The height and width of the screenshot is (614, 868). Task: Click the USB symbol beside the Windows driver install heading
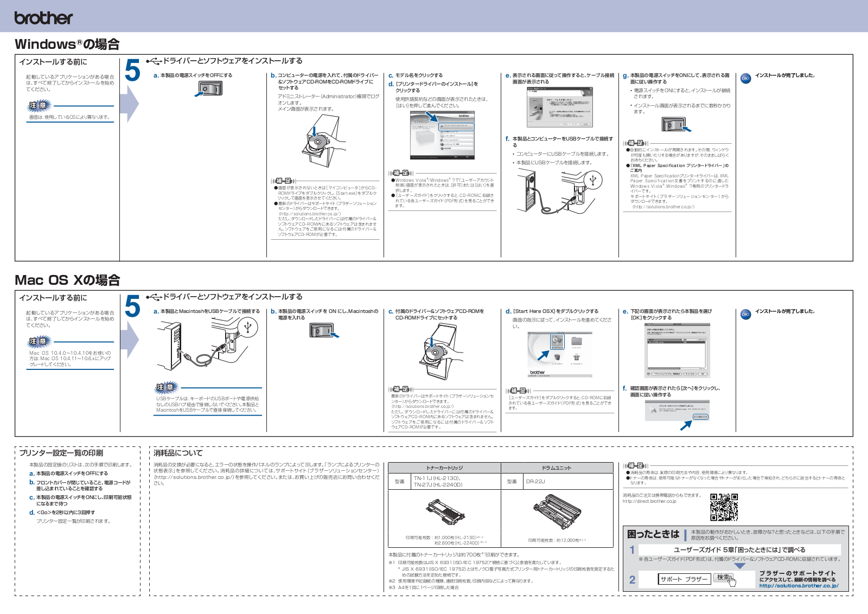coord(154,61)
